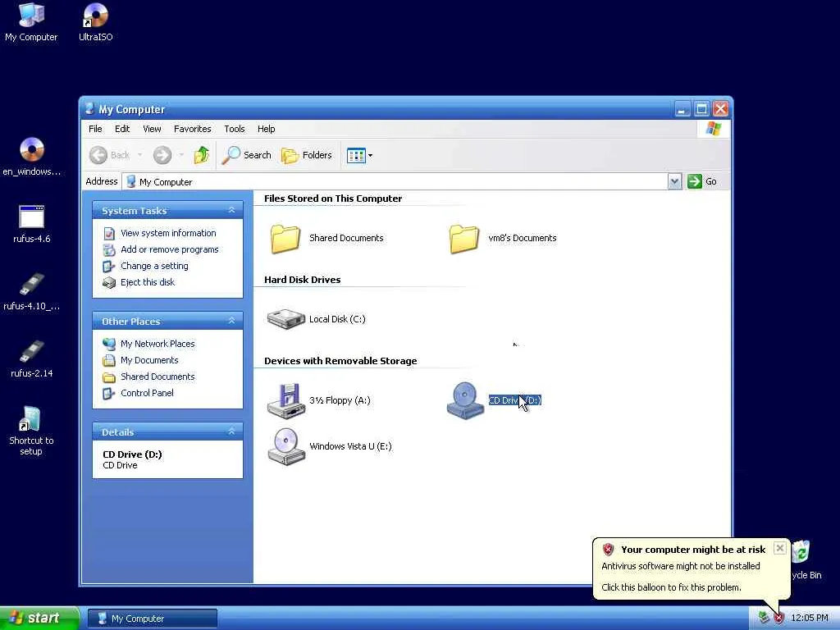Click the Control Panel link icon
This screenshot has height=630, width=840.
(x=109, y=394)
